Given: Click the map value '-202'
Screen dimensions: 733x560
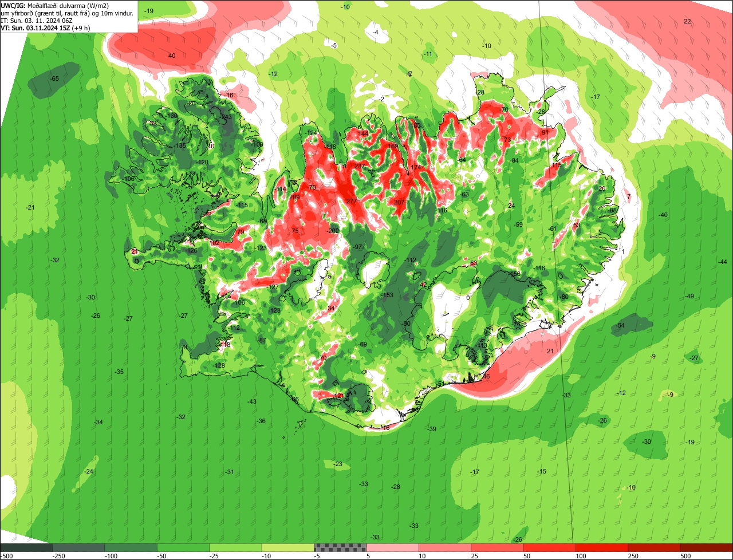Looking at the screenshot, I should coord(333,231).
